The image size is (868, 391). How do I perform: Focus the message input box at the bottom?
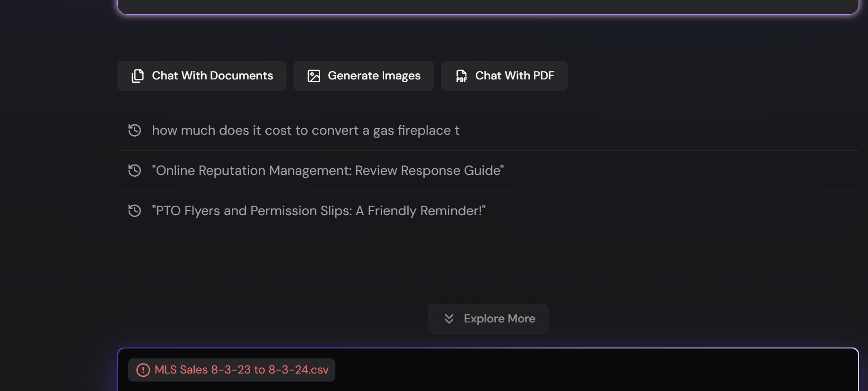(488, 370)
